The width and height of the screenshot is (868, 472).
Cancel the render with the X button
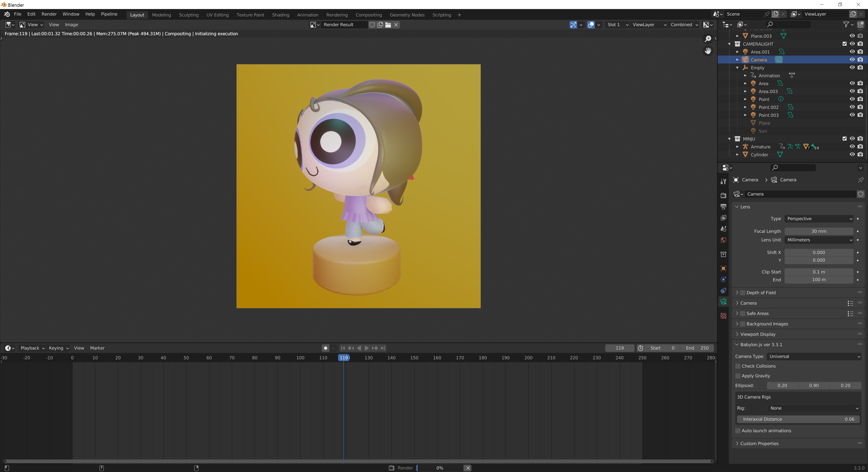click(x=468, y=468)
